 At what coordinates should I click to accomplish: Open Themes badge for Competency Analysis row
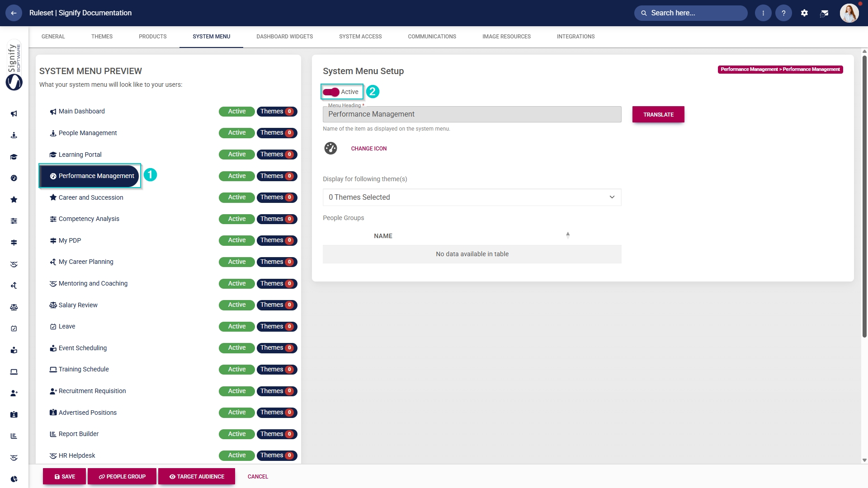pyautogui.click(x=277, y=219)
